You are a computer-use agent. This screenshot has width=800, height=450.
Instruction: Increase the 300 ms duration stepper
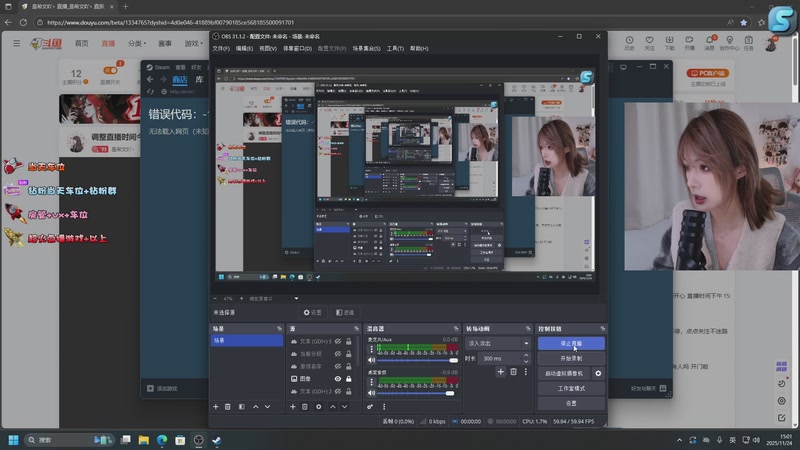pyautogui.click(x=526, y=355)
